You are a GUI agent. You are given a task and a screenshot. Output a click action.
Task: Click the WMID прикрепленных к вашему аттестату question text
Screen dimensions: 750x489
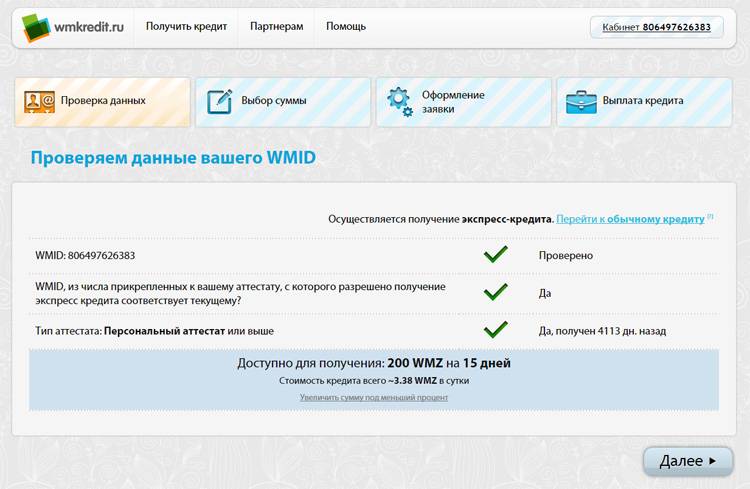(240, 294)
